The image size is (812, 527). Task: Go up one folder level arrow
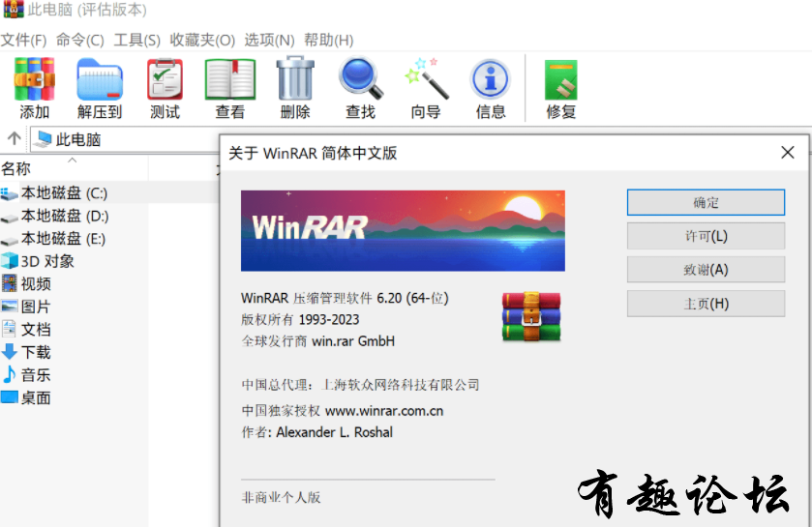point(14,138)
